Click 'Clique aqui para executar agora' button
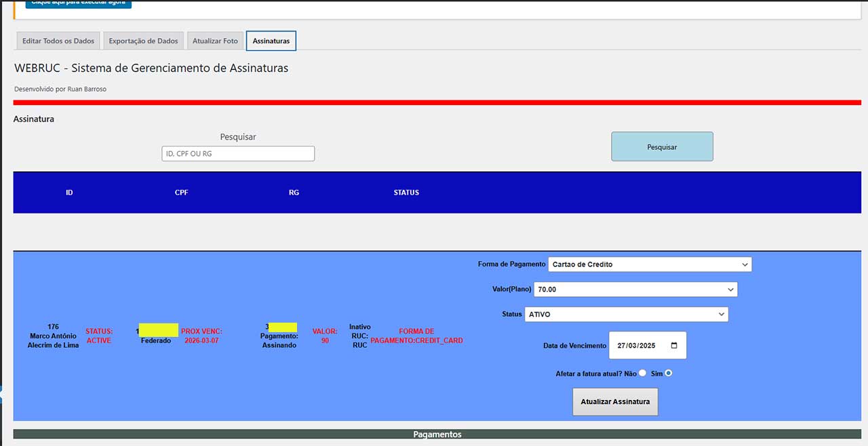The image size is (868, 446). (79, 3)
